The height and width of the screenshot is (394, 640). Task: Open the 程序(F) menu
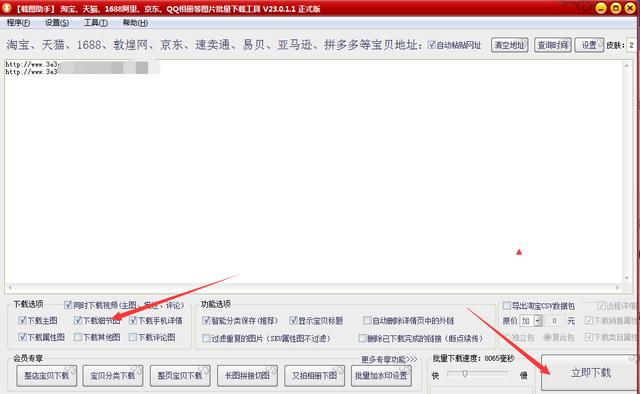[x=18, y=23]
